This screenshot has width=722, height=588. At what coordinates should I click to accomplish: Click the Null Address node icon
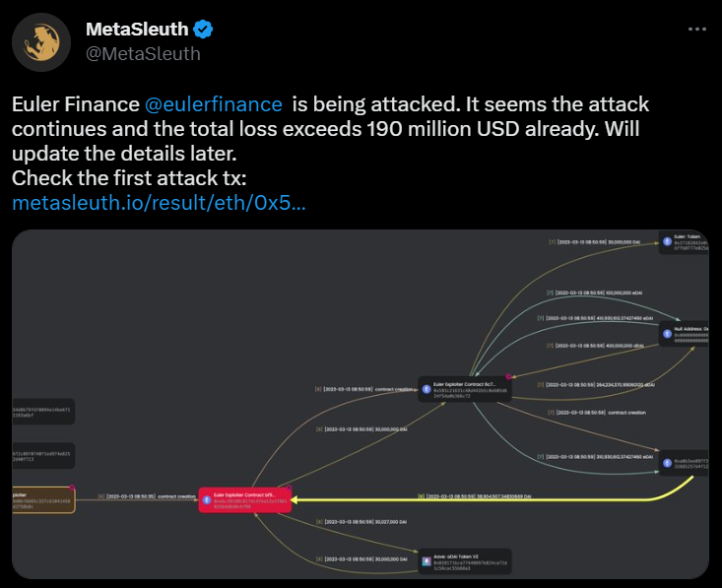pos(667,334)
